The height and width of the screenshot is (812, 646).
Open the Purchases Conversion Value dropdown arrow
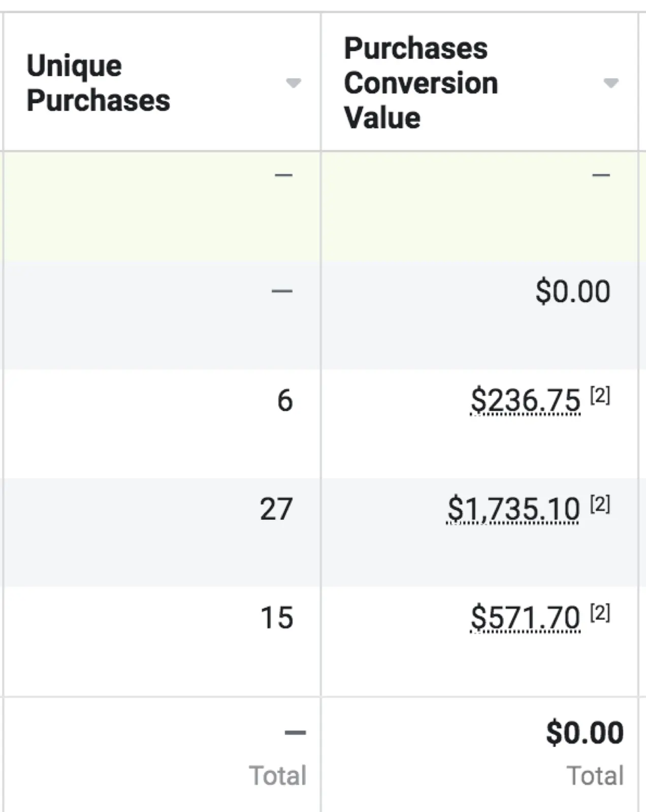[610, 83]
